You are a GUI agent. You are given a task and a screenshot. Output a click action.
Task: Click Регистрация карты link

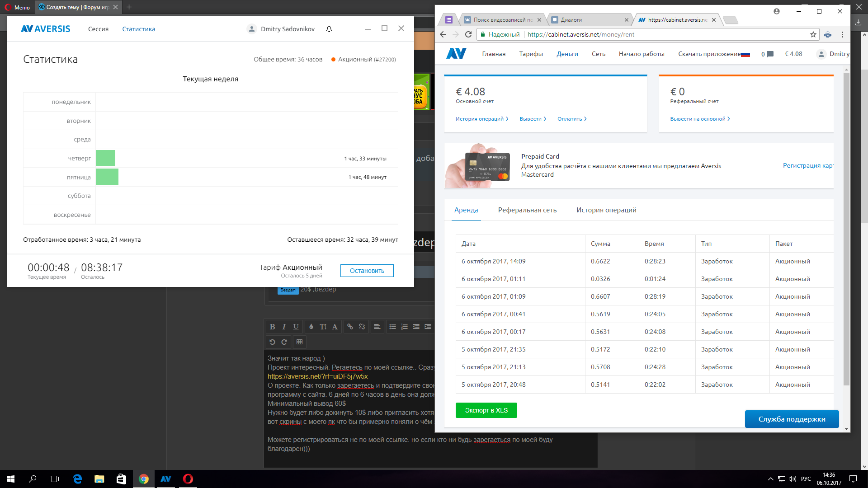(808, 165)
